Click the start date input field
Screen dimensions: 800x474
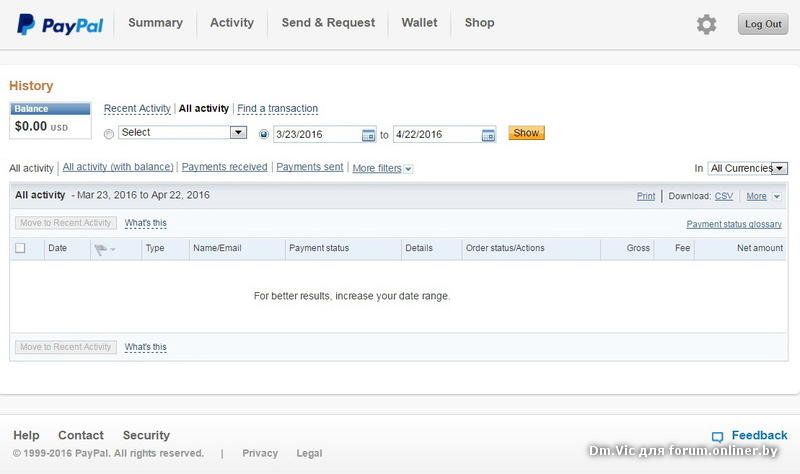[315, 135]
